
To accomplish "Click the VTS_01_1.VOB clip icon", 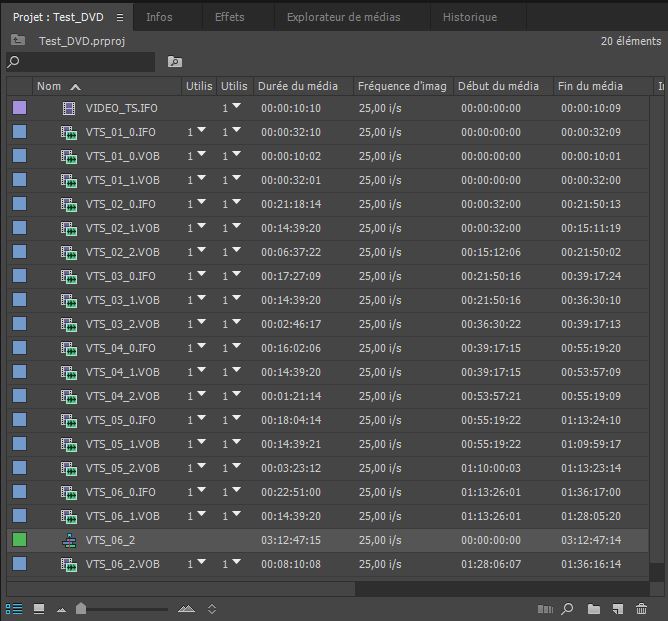I will coord(69,181).
